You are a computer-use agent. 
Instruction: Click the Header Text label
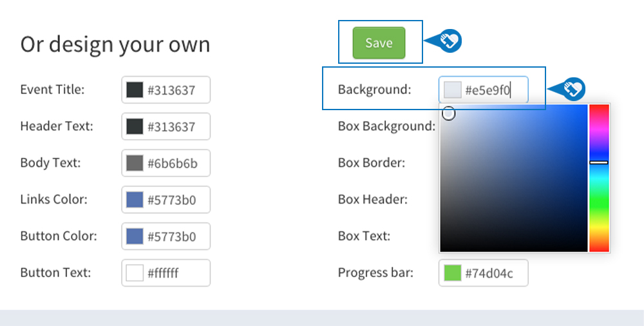[x=57, y=126]
